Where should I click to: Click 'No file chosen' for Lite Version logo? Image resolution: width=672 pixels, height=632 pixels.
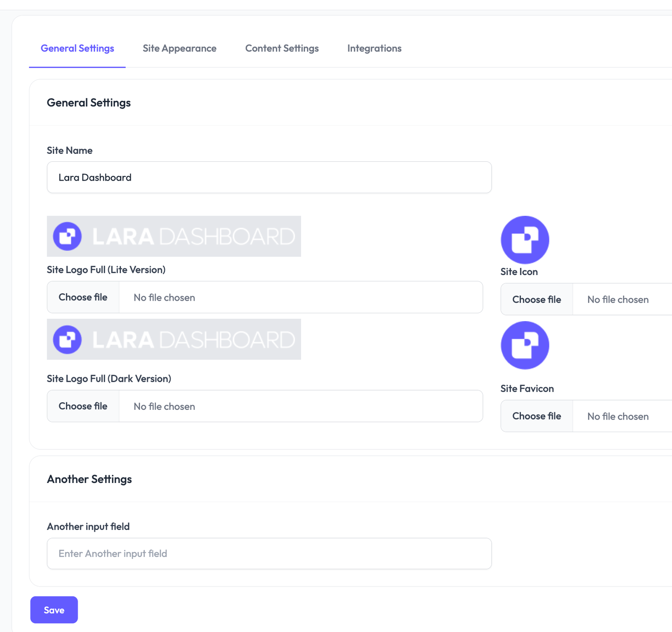coord(164,297)
